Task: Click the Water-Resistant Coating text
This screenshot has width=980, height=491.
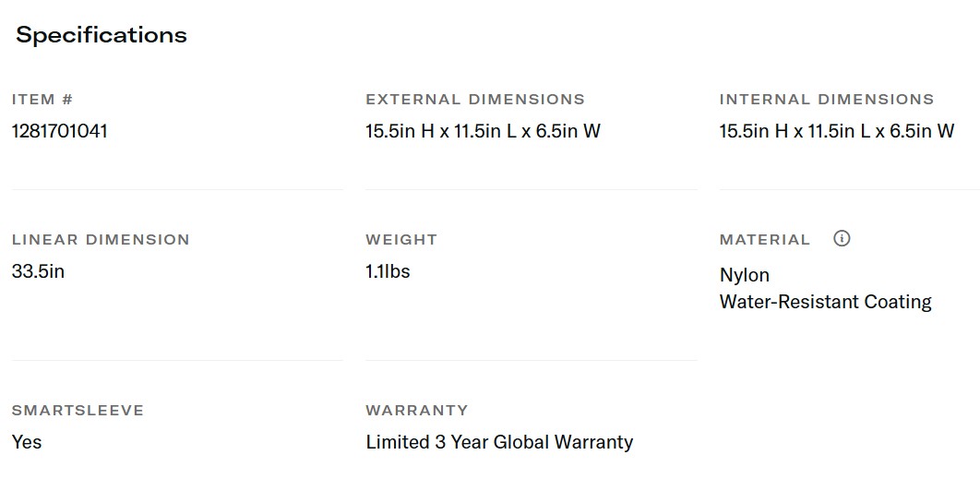Action: 826,302
